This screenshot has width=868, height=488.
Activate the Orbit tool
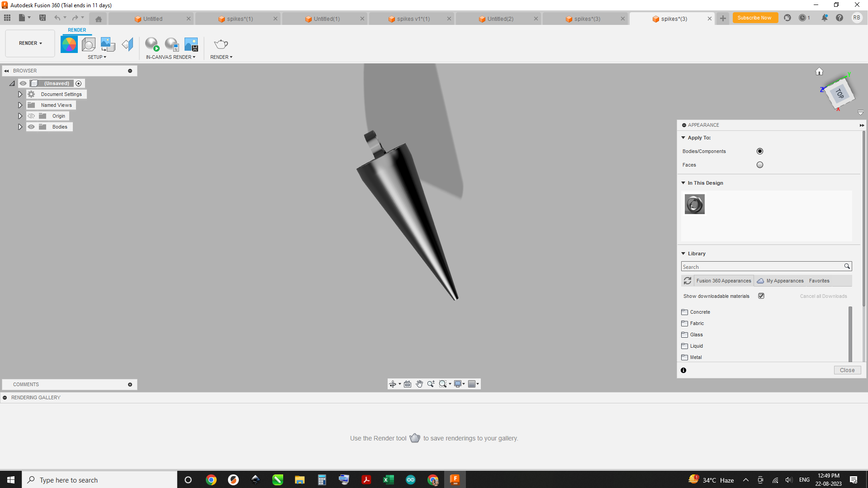[393, 384]
